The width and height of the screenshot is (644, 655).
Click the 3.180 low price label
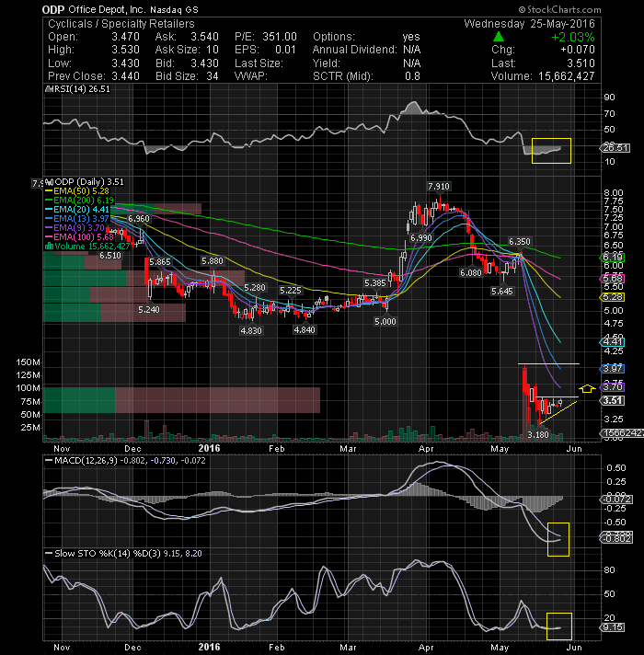pyautogui.click(x=538, y=435)
